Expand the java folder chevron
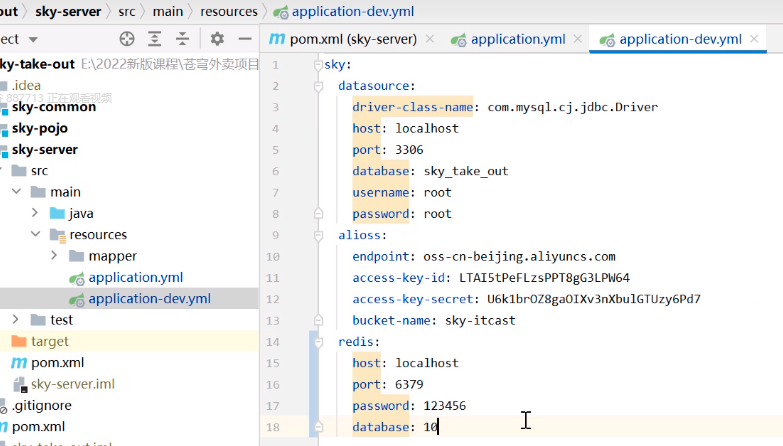 point(36,213)
